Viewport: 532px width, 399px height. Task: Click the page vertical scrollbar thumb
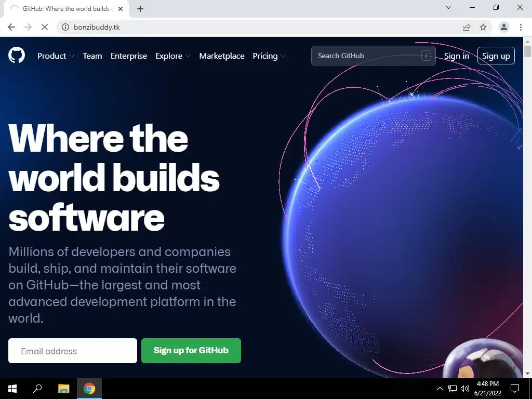[528, 51]
